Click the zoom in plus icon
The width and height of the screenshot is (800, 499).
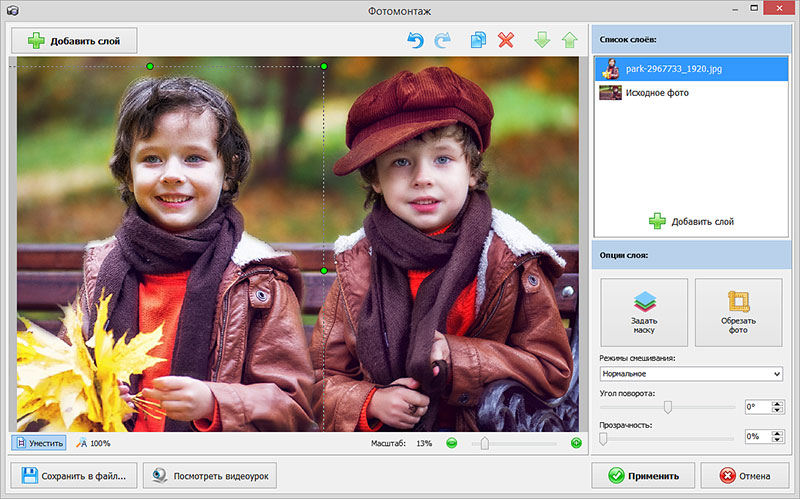coord(576,443)
